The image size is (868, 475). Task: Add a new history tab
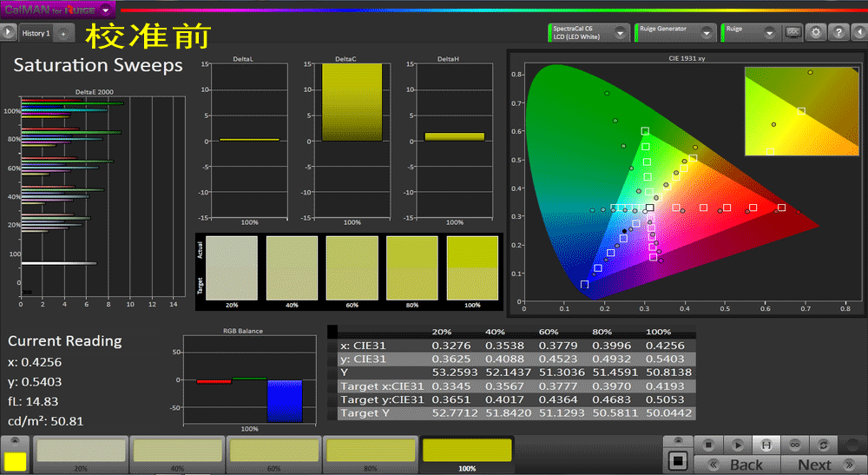click(63, 33)
